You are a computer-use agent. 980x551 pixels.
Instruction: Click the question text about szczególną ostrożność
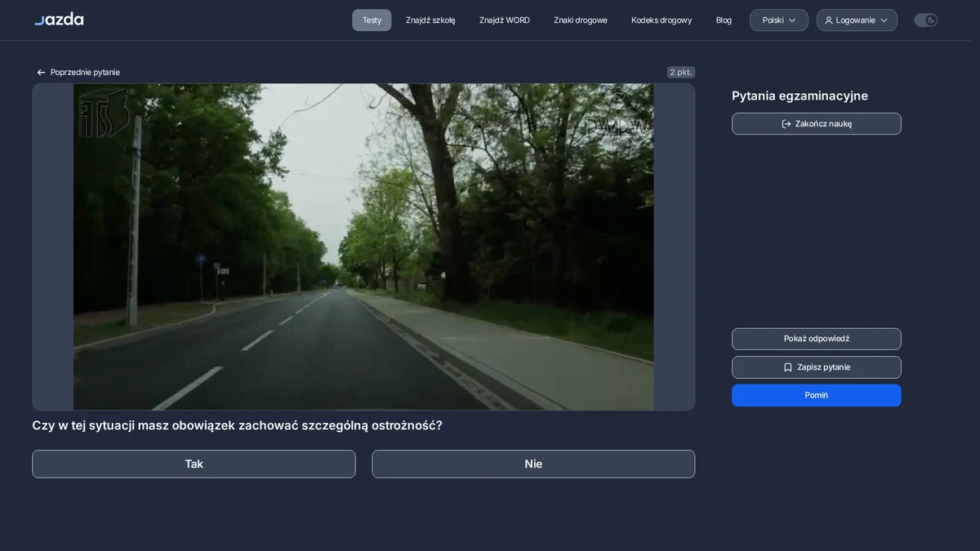tap(237, 425)
